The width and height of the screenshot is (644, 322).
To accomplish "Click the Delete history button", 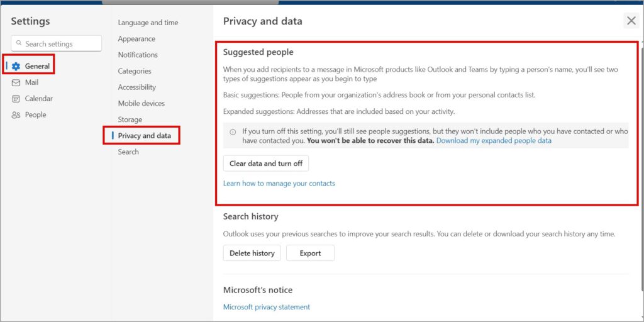I will click(252, 253).
